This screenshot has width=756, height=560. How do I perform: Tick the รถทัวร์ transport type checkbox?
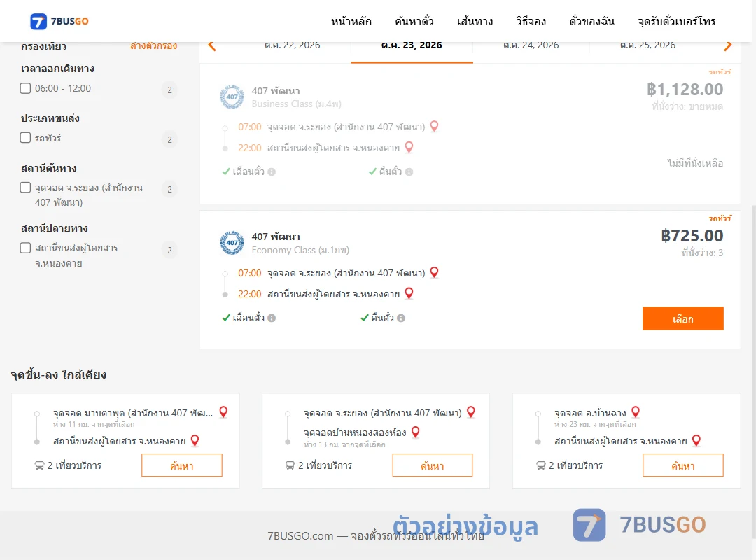click(x=26, y=137)
